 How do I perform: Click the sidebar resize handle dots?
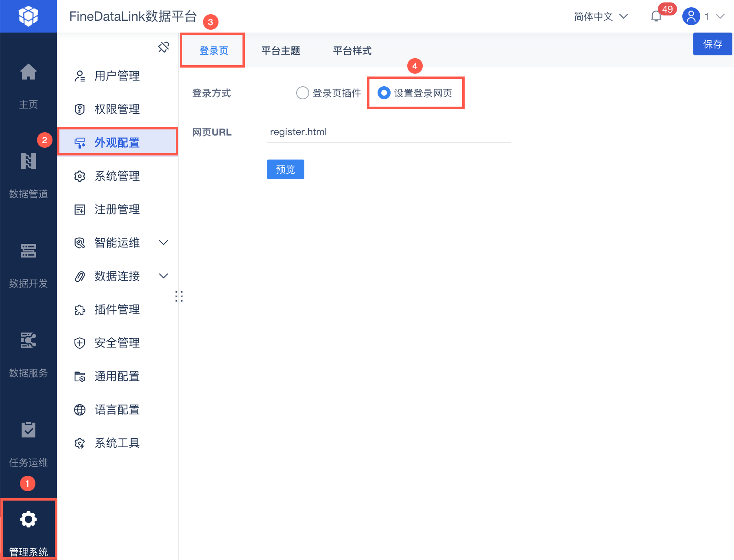click(x=179, y=296)
